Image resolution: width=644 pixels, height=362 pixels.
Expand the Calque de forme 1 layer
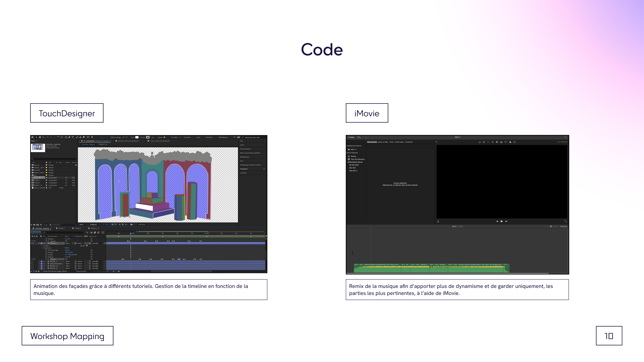pyautogui.click(x=40, y=264)
